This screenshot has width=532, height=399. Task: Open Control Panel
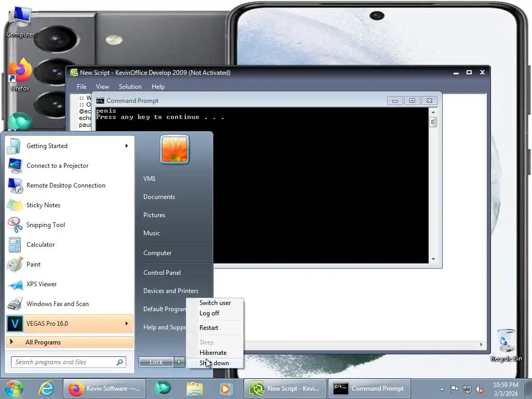162,272
